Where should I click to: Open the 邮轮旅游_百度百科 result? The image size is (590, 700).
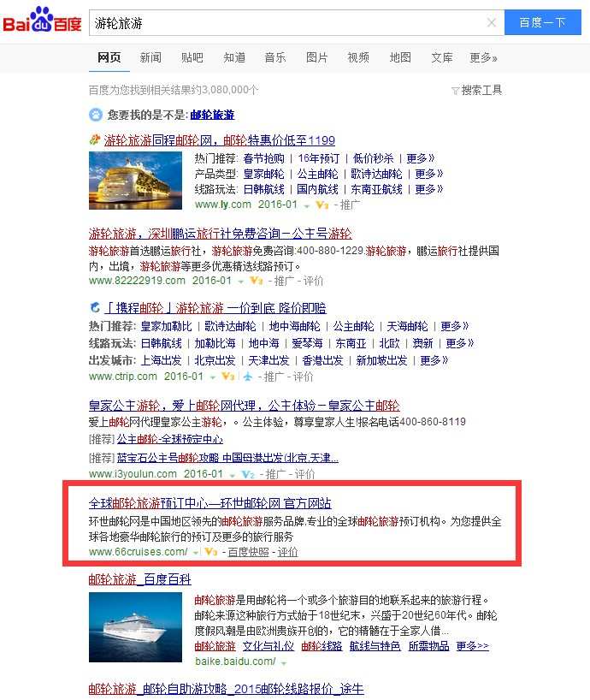coord(140,580)
